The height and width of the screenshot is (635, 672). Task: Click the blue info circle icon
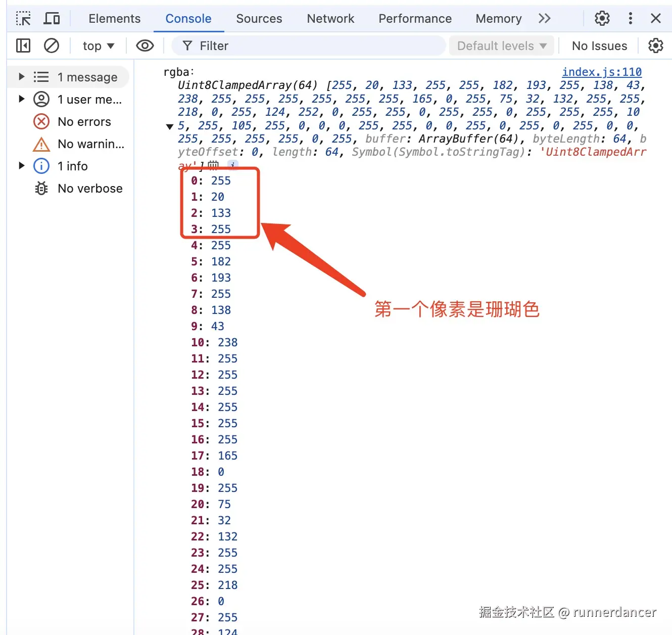pyautogui.click(x=41, y=166)
